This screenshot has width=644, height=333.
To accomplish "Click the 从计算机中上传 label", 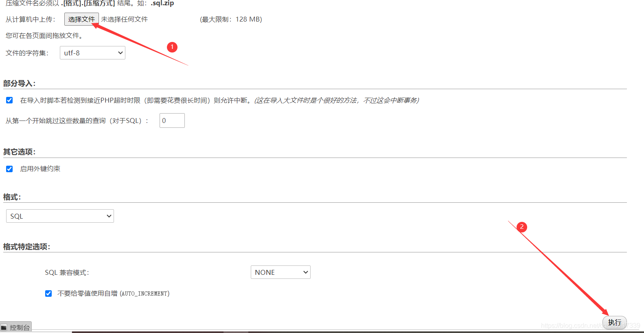I will pos(31,19).
